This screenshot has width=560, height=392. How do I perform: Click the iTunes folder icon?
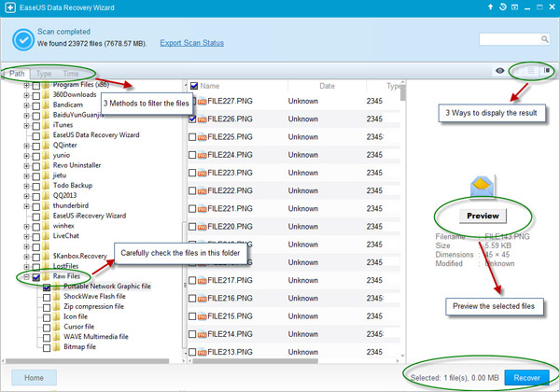pos(47,125)
